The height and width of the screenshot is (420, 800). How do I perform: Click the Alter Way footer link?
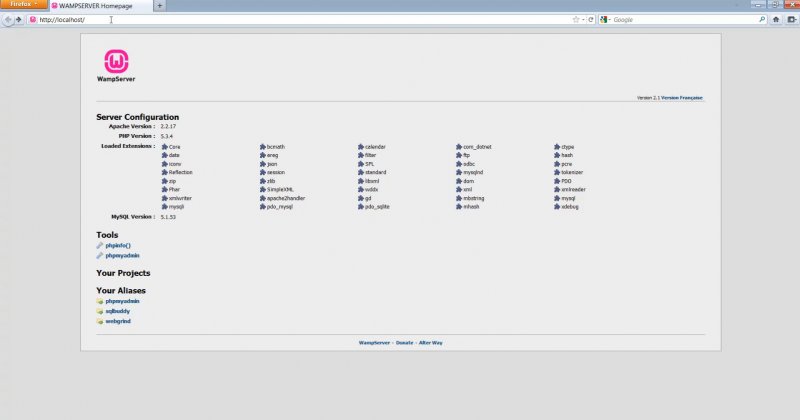coord(430,342)
